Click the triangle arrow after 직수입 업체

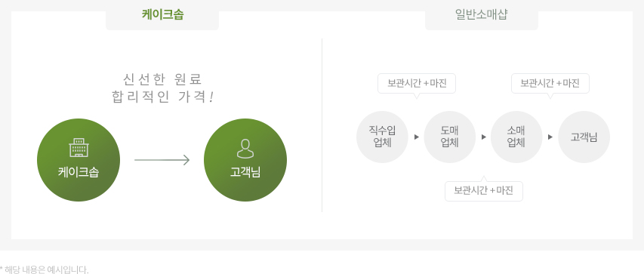point(417,137)
